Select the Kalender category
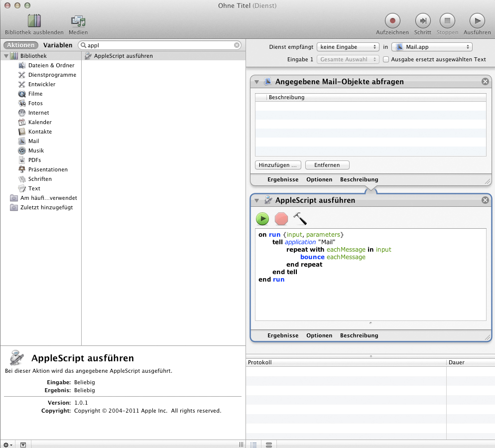The height and width of the screenshot is (448, 495). (x=40, y=122)
